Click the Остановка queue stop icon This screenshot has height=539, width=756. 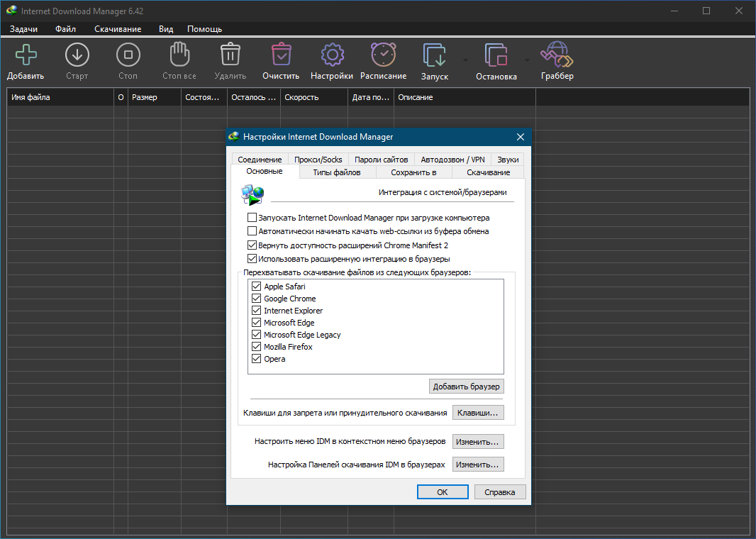[x=496, y=55]
